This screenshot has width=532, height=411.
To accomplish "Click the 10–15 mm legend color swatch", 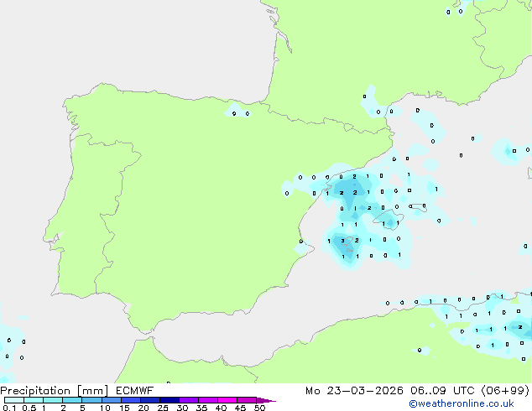I will click(112, 400).
